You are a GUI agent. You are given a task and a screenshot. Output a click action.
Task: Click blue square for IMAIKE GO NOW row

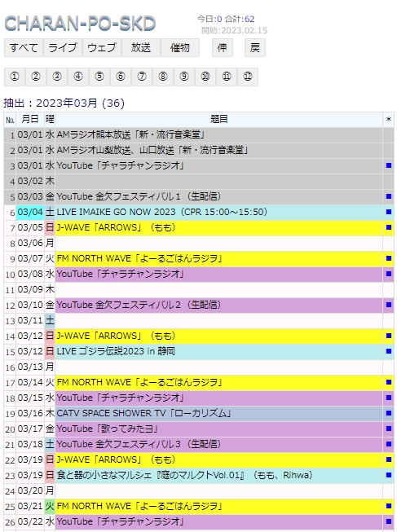pyautogui.click(x=389, y=212)
